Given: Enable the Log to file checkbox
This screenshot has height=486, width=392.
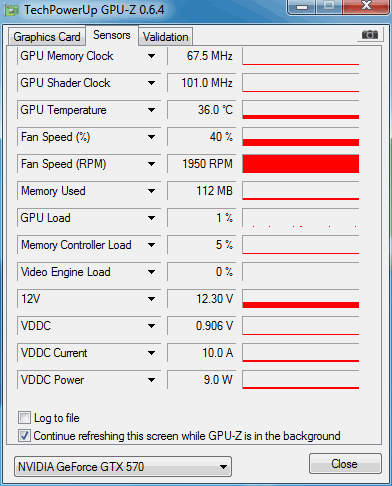Looking at the screenshot, I should click(x=24, y=418).
